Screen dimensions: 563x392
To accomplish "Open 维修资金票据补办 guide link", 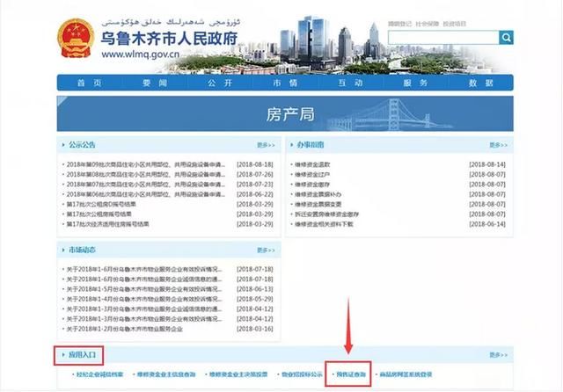I will tap(318, 194).
